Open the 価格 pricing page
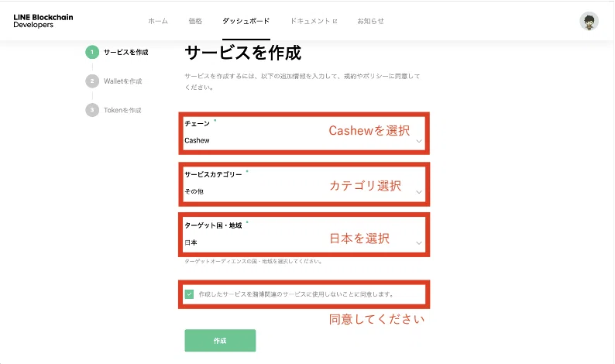The image size is (615, 364). click(x=195, y=21)
